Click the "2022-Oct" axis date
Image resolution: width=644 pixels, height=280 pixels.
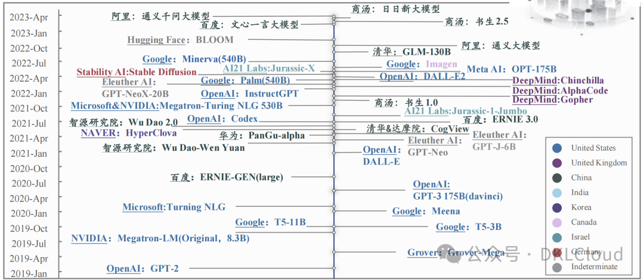point(29,48)
